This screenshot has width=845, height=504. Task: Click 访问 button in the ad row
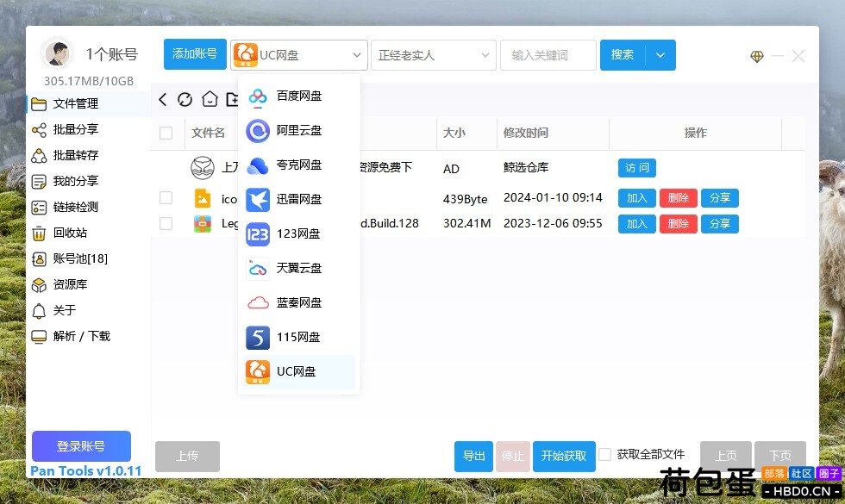[x=637, y=168]
